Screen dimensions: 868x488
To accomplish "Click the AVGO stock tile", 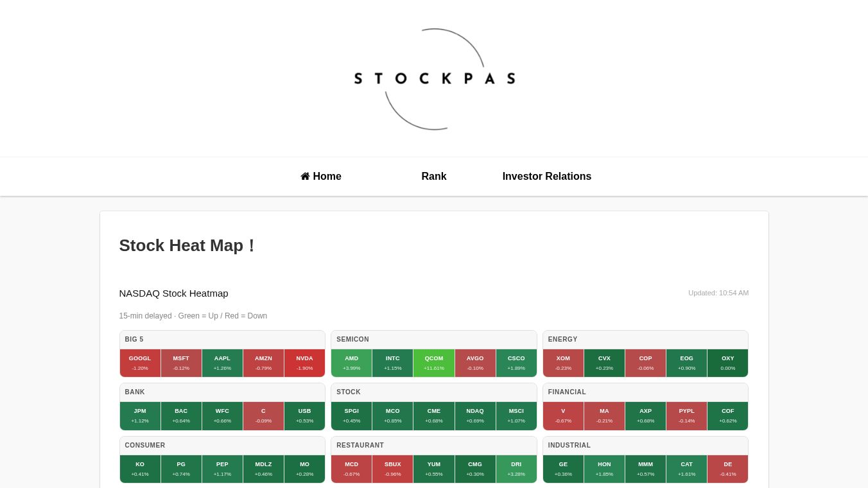I will 475,363.
